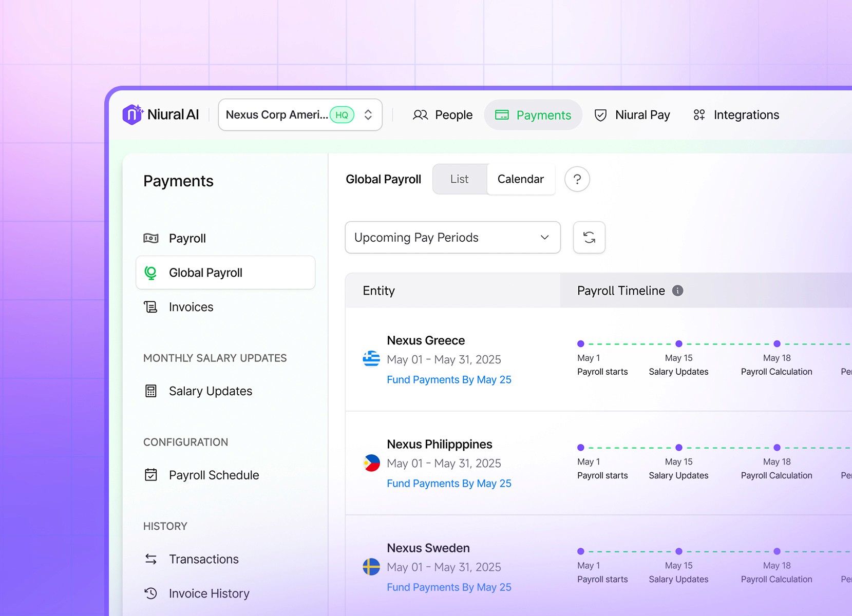Click Nexus Philipppines May 15 timeline marker
Screen dimensions: 852x616
(x=679, y=448)
